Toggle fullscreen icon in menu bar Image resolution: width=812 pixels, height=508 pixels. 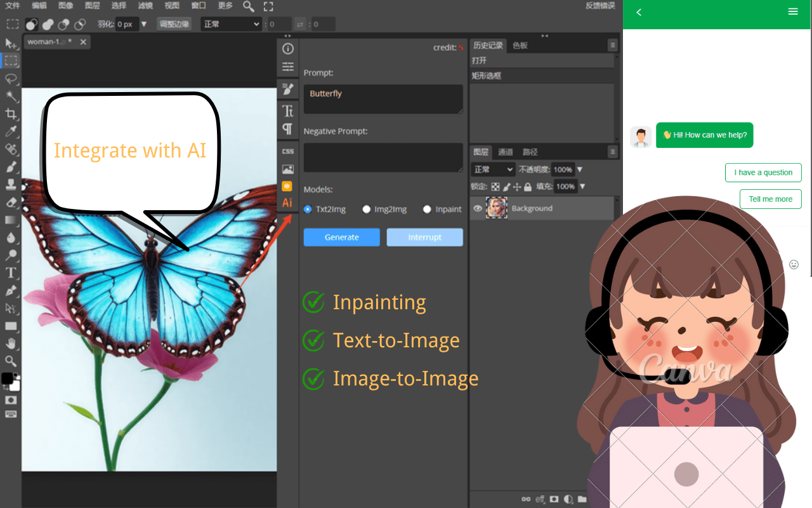point(268,6)
